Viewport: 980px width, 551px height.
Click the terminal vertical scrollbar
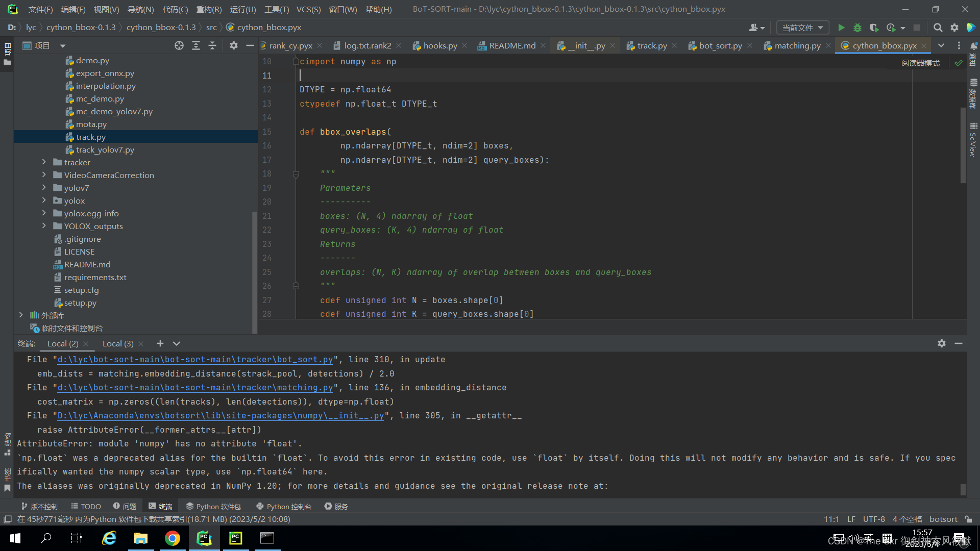[x=963, y=489]
